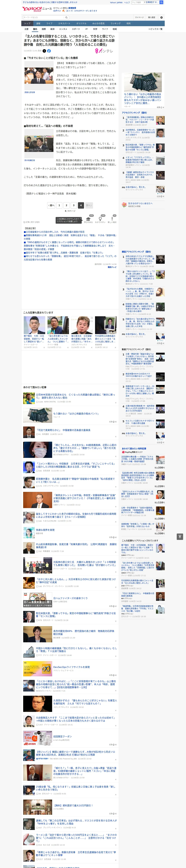Open the オリジナル tab

[x=81, y=24]
